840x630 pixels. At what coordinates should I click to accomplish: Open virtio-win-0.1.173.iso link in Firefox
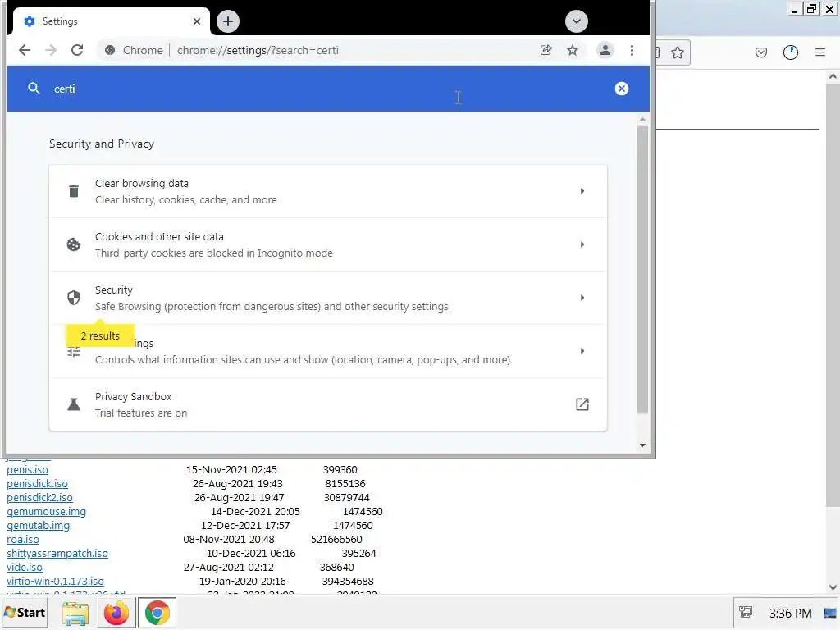tap(55, 582)
